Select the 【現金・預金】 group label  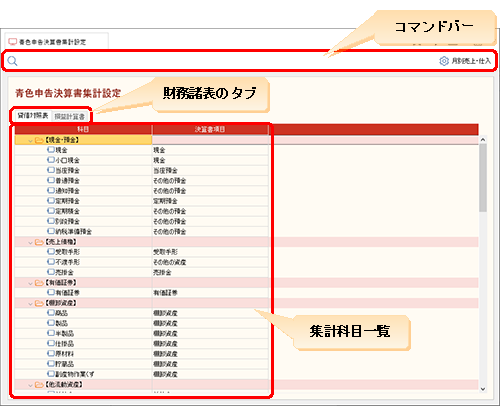[62, 140]
